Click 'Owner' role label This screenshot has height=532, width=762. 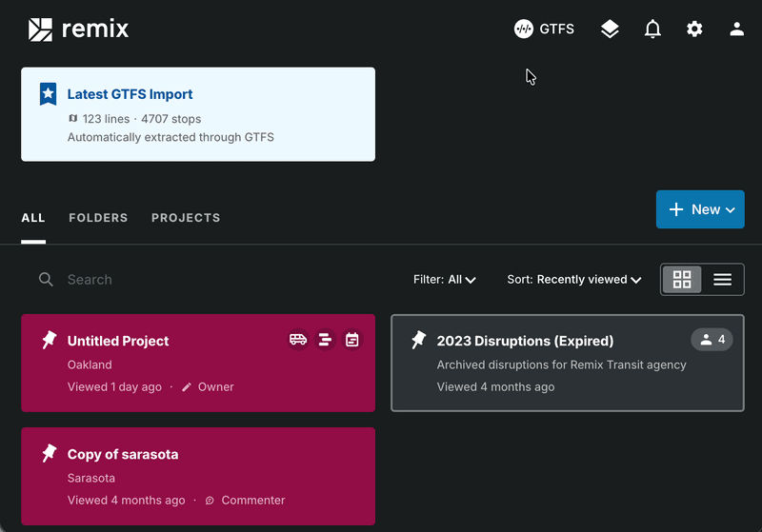coord(216,386)
